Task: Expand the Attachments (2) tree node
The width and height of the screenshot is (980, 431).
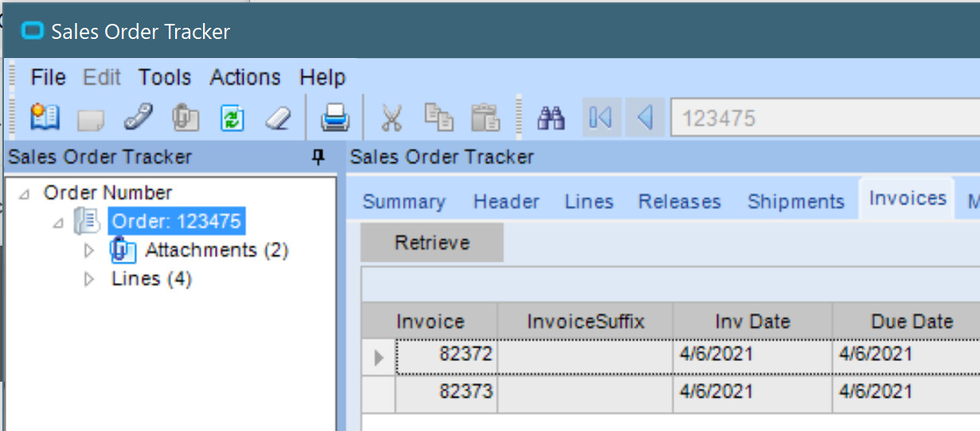Action: (88, 250)
